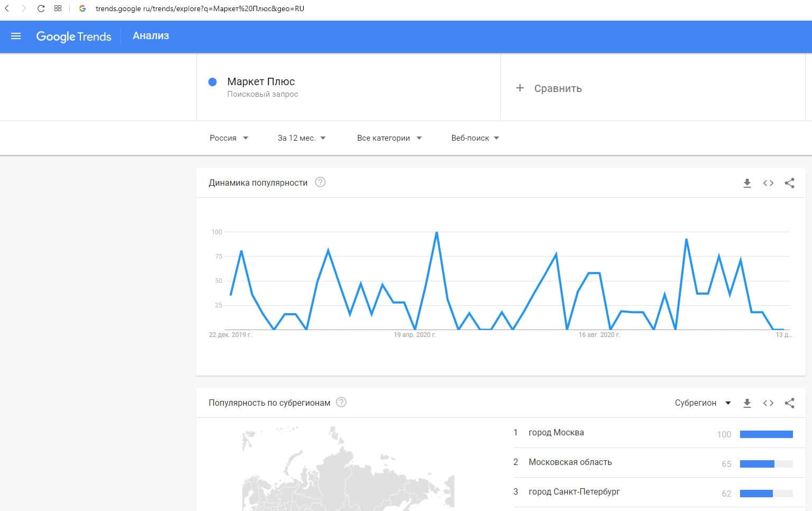
Task: Download the Динамика популярности chart as CSV
Action: click(x=747, y=183)
